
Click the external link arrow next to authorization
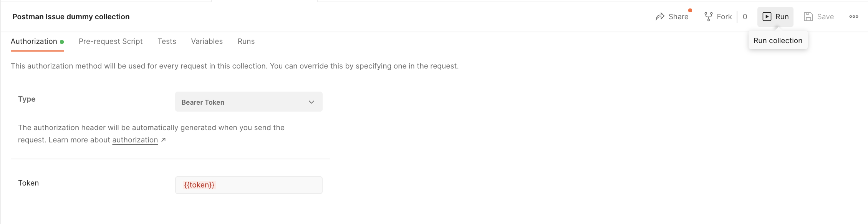click(163, 140)
